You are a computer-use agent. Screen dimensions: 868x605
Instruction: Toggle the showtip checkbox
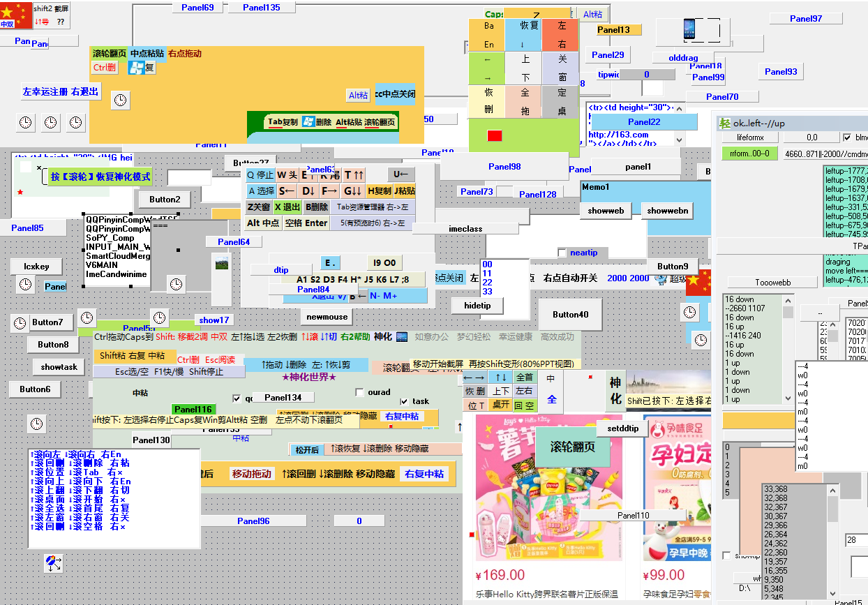point(726,555)
